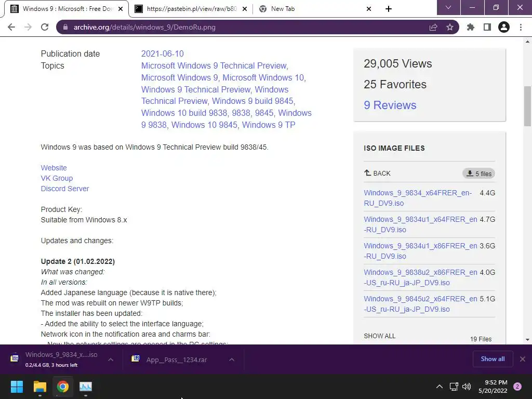
Task: Click the Chrome taskbar icon
Action: tap(63, 387)
